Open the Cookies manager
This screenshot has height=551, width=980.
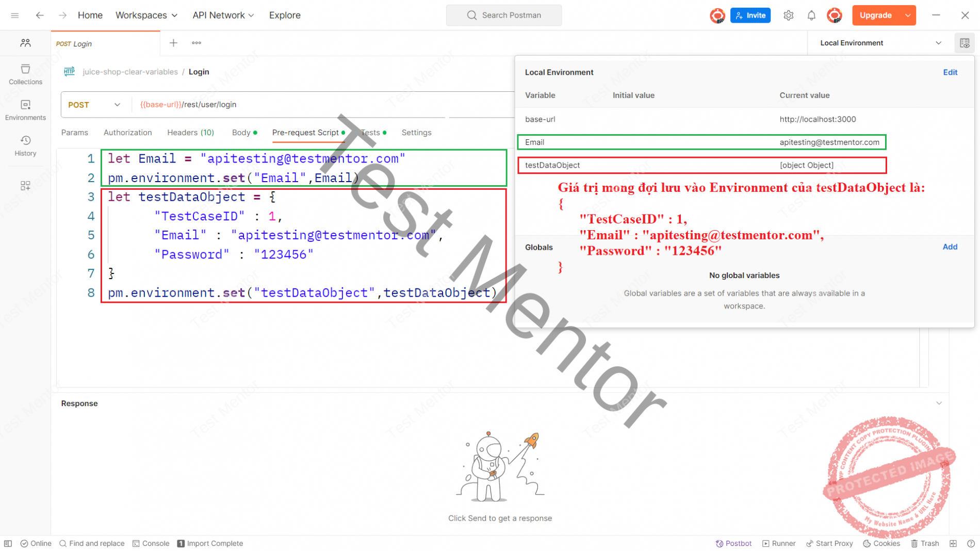[881, 543]
